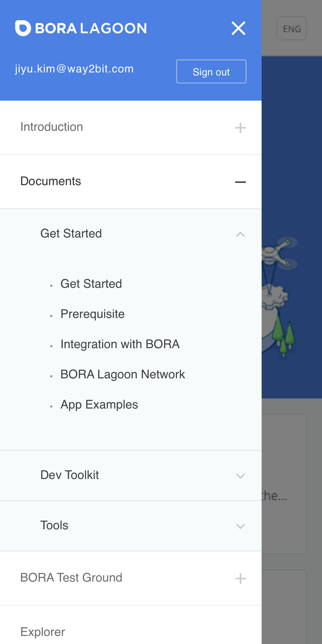This screenshot has height=644, width=322.
Task: Click the Introduction menu item
Action: 52,127
